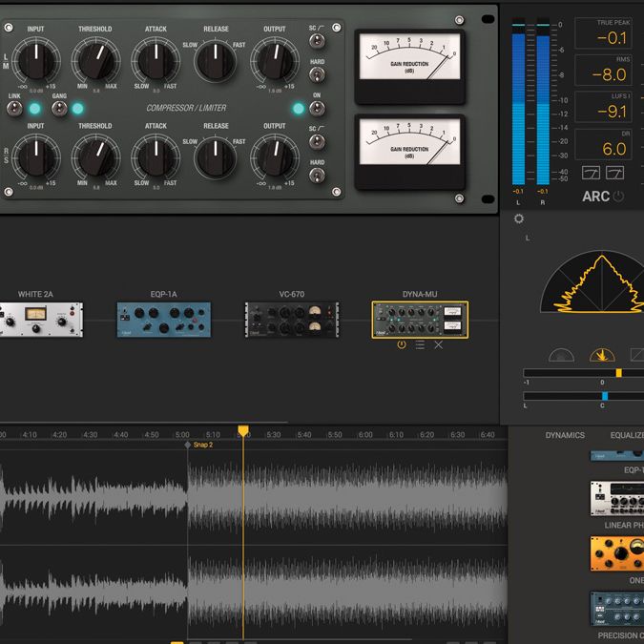Click the Snap 2 timeline marker
The height and width of the screenshot is (644, 644).
[188, 445]
